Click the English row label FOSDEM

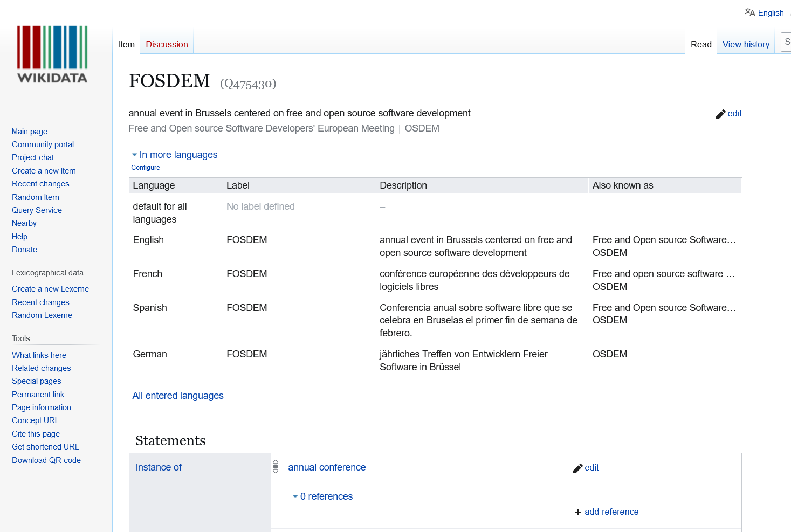246,240
